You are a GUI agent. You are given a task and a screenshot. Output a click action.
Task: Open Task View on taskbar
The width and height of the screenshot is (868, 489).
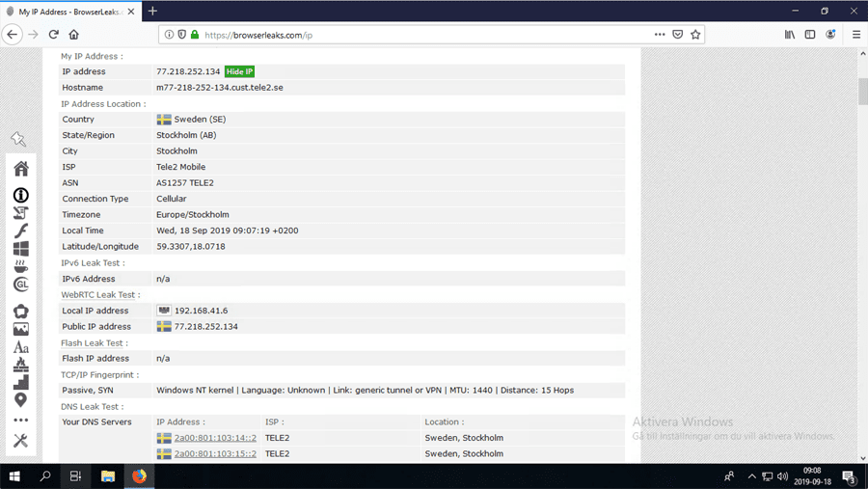point(75,476)
